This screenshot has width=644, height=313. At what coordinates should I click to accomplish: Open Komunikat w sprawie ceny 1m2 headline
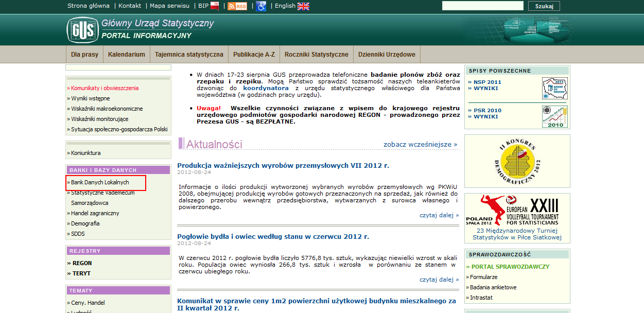317,304
